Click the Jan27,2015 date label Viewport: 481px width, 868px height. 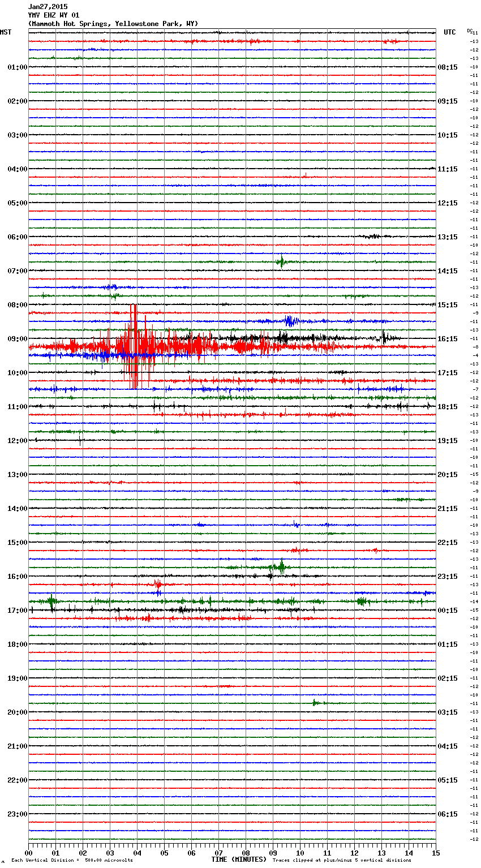[48, 7]
